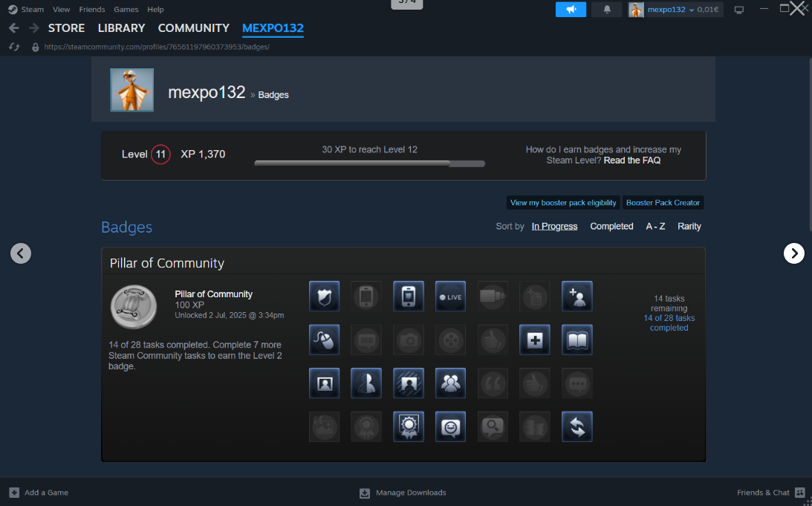Click the 14 of 28 tasks completed link
The image size is (812, 506).
(669, 322)
